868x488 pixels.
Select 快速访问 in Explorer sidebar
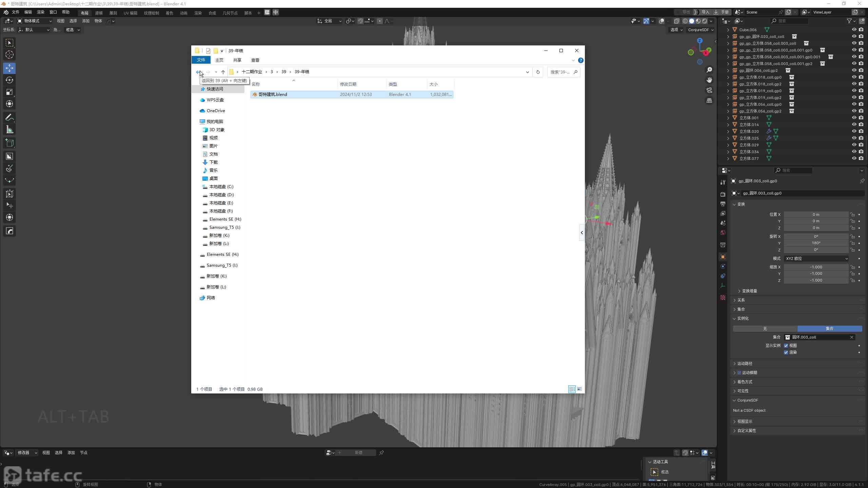click(x=215, y=89)
